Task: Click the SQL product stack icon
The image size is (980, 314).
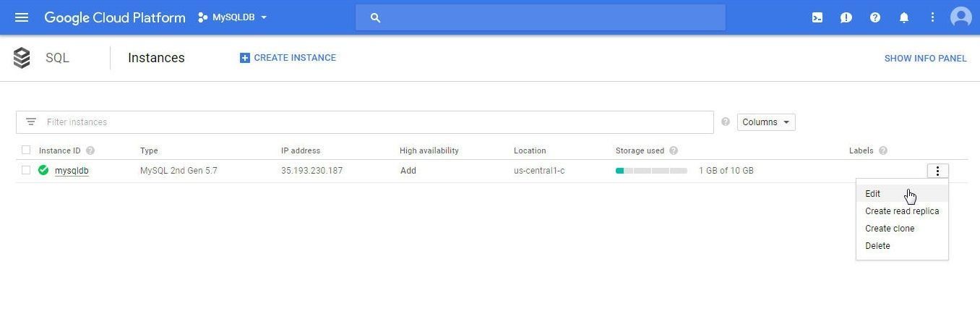Action: point(22,58)
